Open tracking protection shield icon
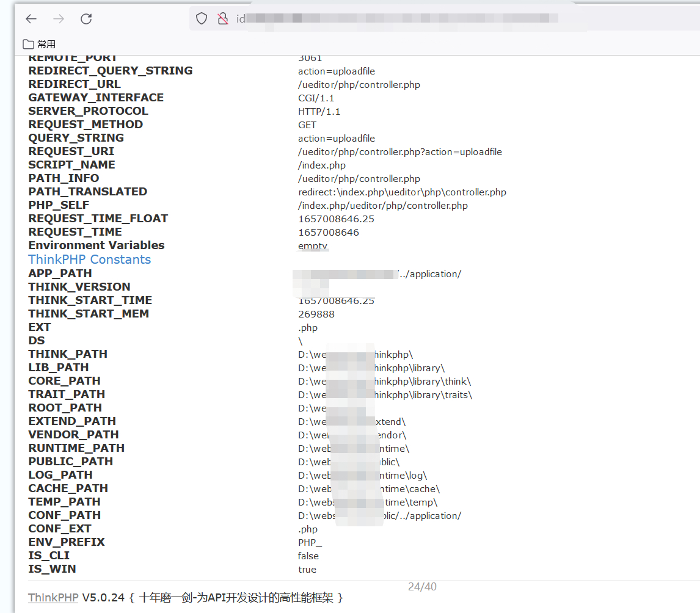Image resolution: width=700 pixels, height=613 pixels. [202, 18]
